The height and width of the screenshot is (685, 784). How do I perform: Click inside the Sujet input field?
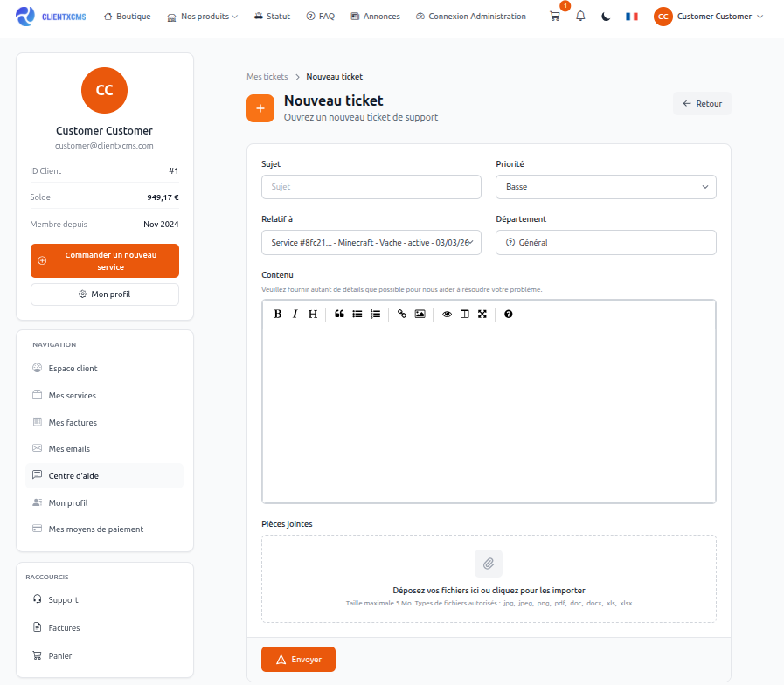tap(371, 187)
